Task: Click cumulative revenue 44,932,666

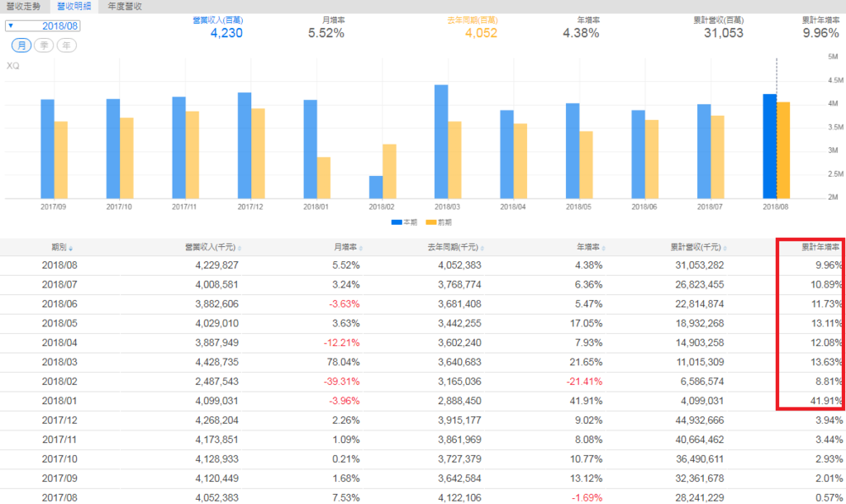Action: (700, 421)
